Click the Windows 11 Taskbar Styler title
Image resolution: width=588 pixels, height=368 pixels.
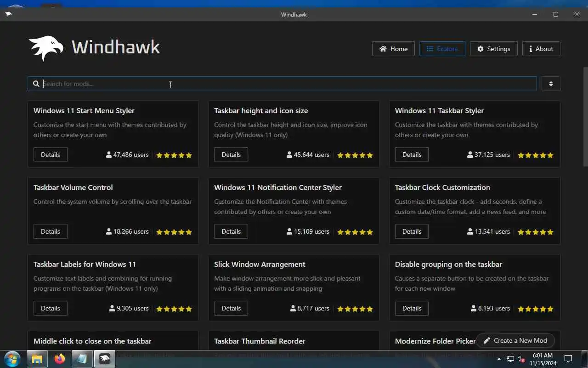(439, 110)
